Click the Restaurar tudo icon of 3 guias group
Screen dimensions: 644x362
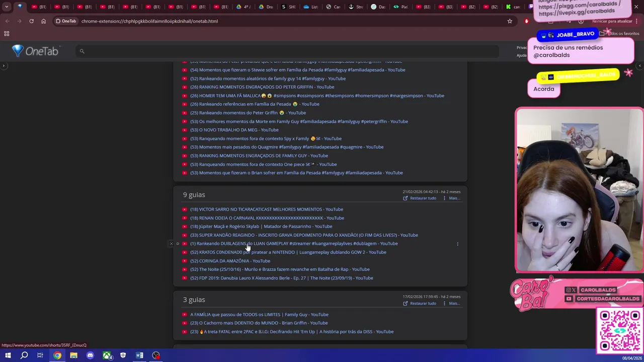(406, 304)
